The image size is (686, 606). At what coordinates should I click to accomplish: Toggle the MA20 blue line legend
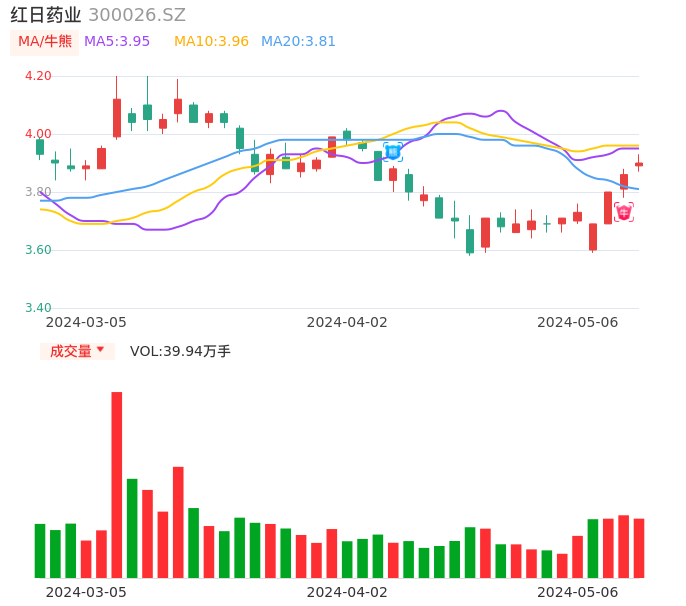[298, 42]
